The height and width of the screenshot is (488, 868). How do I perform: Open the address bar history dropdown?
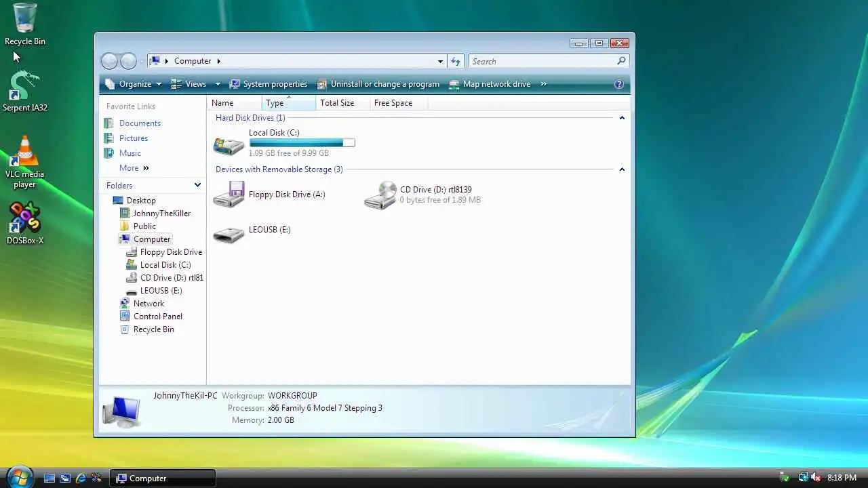(x=440, y=61)
